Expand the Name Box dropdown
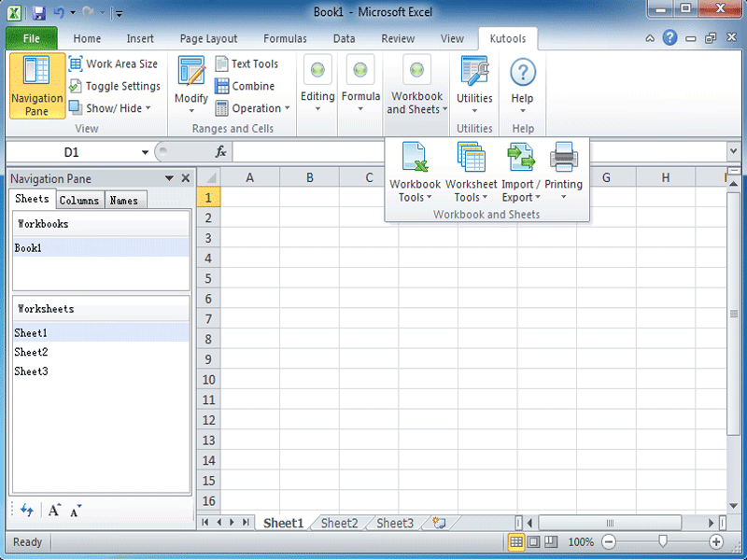Screen dimensions: 747x560 [x=145, y=152]
